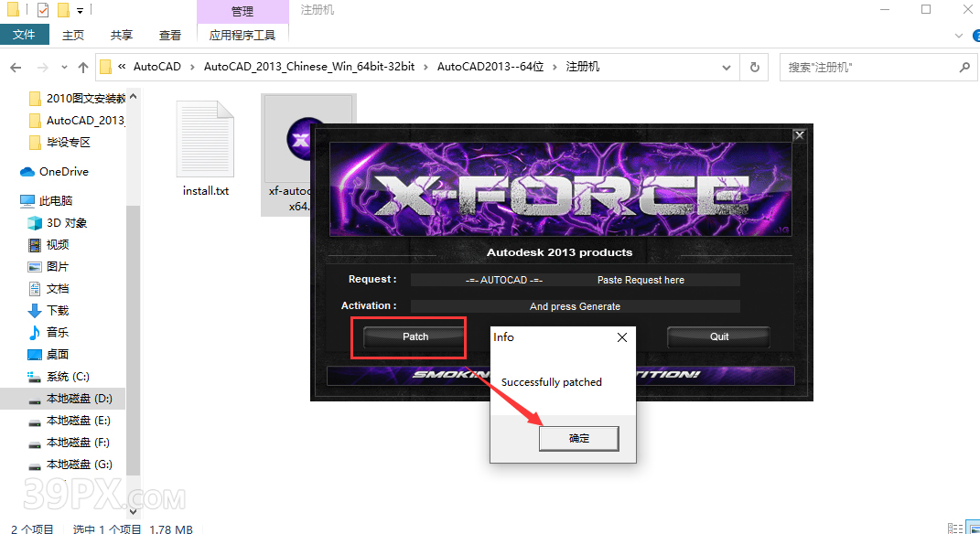Screen dimensions: 980x534
Task: Click the Back navigation arrow
Action: pyautogui.click(x=16, y=67)
